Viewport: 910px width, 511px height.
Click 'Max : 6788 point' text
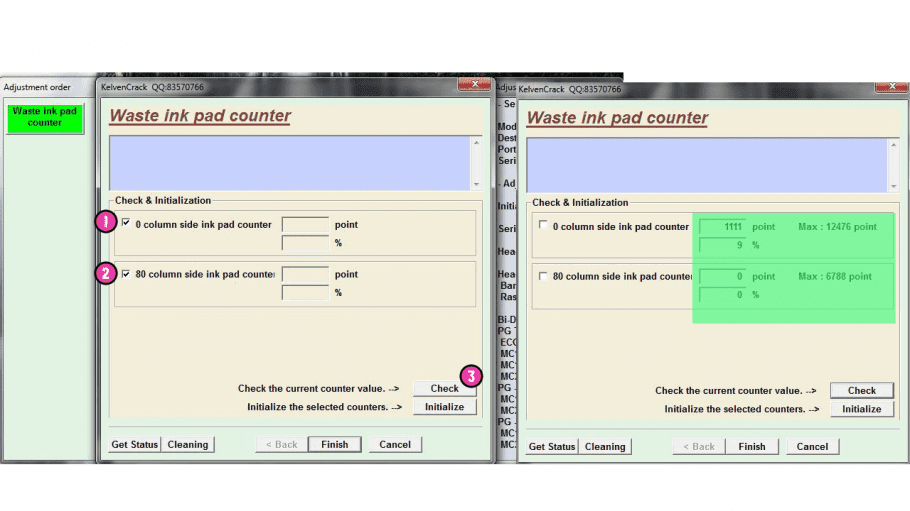coord(835,277)
